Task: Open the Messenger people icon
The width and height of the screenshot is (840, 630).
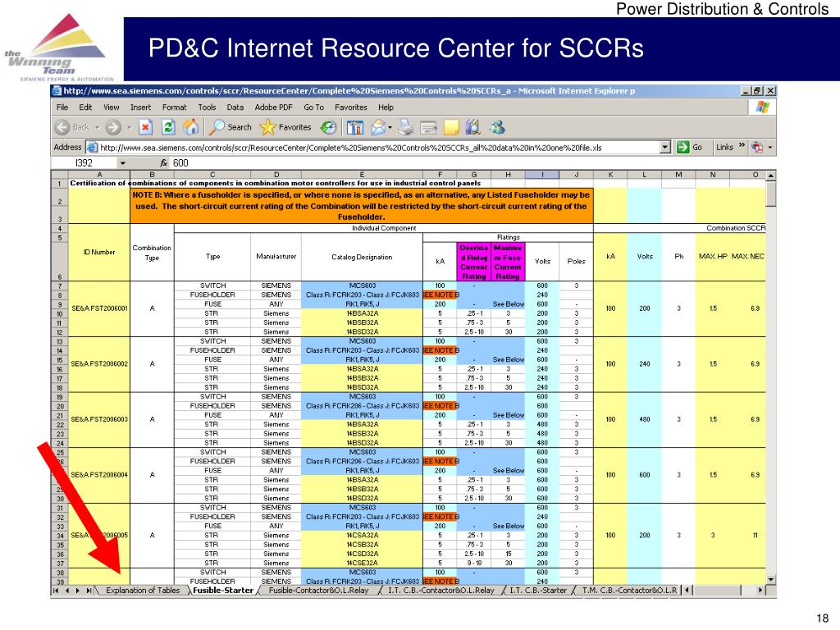Action: [x=497, y=127]
